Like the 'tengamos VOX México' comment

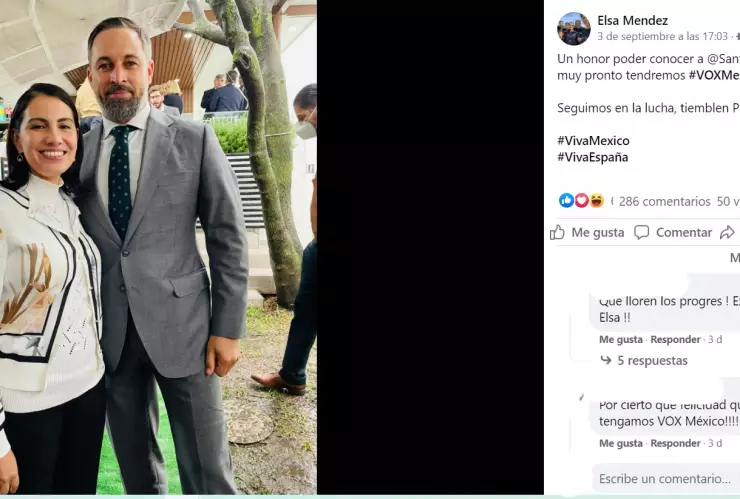click(x=621, y=443)
